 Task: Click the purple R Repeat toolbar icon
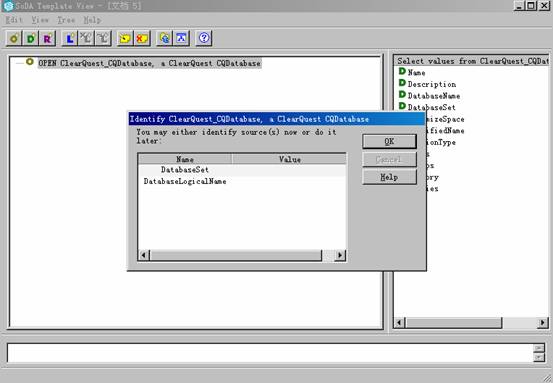click(47, 38)
